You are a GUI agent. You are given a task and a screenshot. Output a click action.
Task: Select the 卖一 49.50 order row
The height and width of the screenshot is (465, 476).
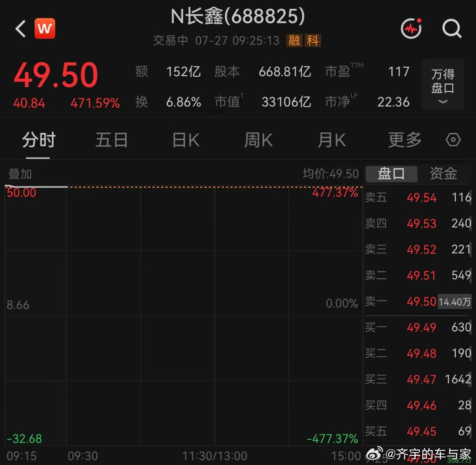pyautogui.click(x=418, y=302)
